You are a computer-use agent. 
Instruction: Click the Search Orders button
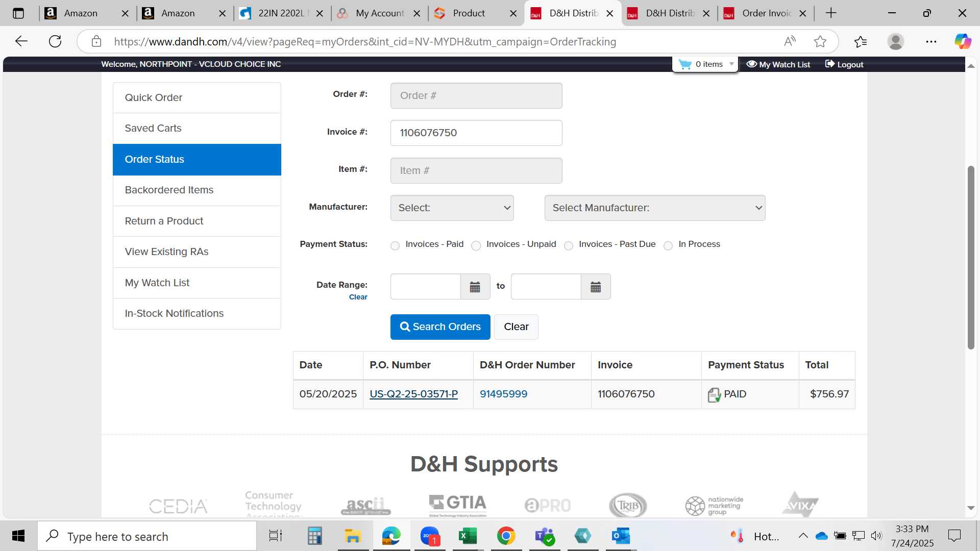tap(440, 327)
